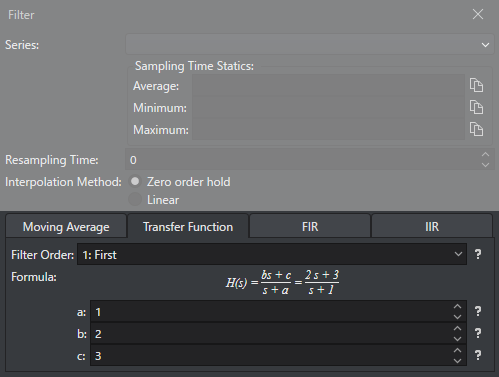
Task: Open the IIR tab
Action: [x=432, y=227]
